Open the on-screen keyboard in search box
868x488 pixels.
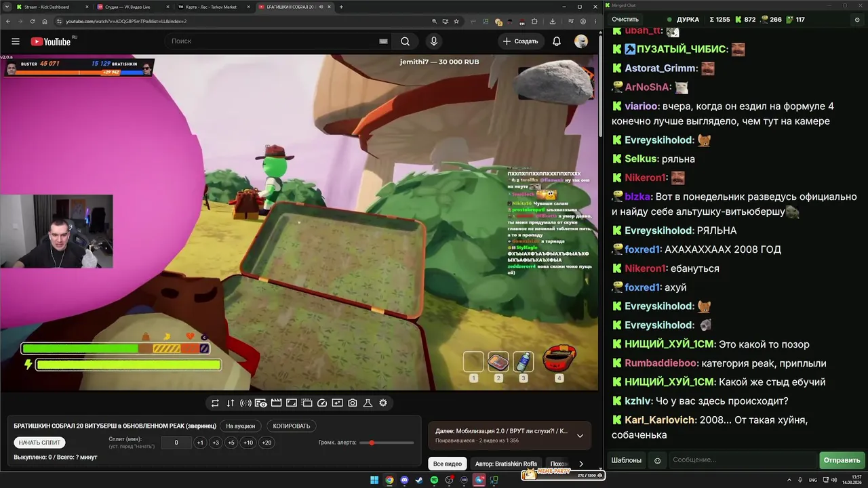click(x=383, y=41)
